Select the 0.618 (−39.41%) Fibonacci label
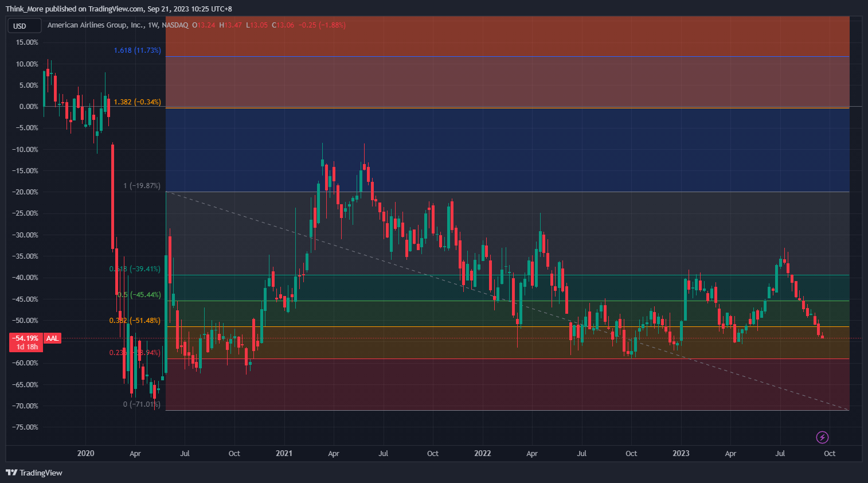This screenshot has width=868, height=483. point(135,269)
